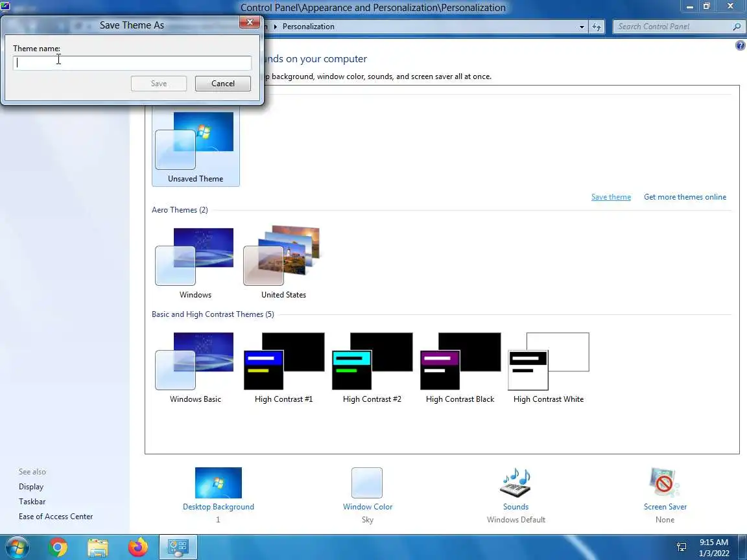The width and height of the screenshot is (747, 560).
Task: Select the United States theme
Action: [283, 263]
